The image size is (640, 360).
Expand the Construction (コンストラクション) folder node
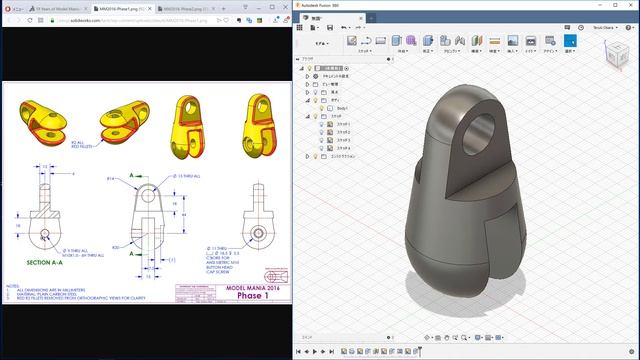(x=307, y=156)
